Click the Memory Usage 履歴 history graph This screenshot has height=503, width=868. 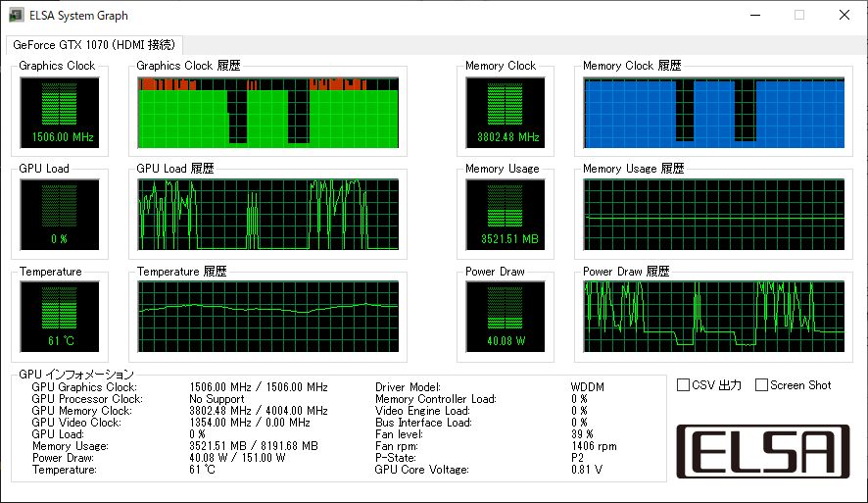click(714, 215)
